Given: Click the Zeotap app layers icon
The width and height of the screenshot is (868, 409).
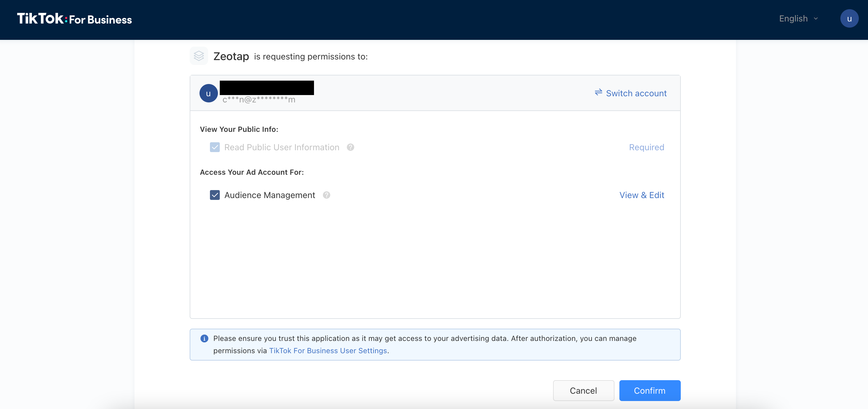Looking at the screenshot, I should (199, 56).
